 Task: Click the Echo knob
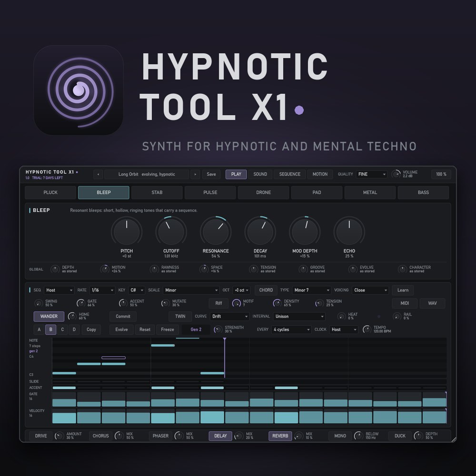pyautogui.click(x=349, y=232)
